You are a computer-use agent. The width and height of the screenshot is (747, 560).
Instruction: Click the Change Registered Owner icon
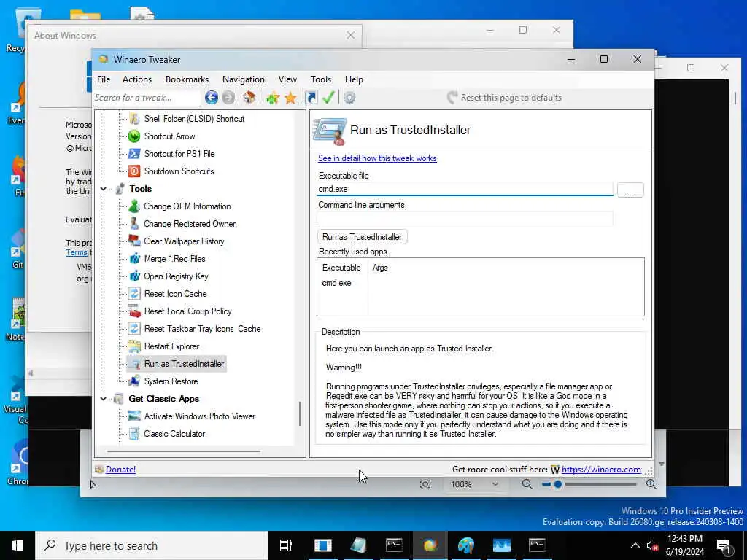pos(134,223)
